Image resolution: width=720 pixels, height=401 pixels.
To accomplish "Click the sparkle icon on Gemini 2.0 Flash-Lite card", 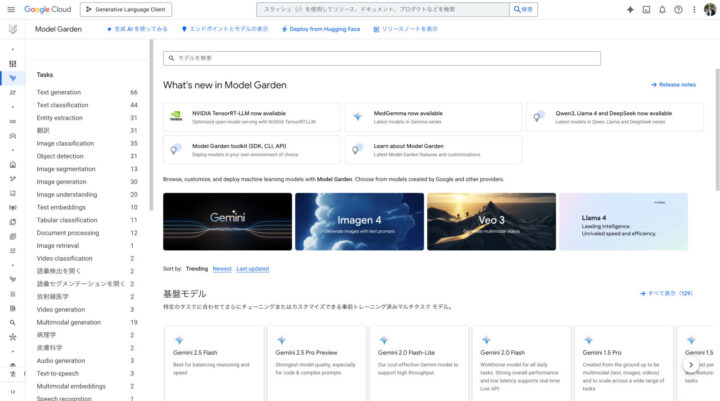I will pos(384,340).
